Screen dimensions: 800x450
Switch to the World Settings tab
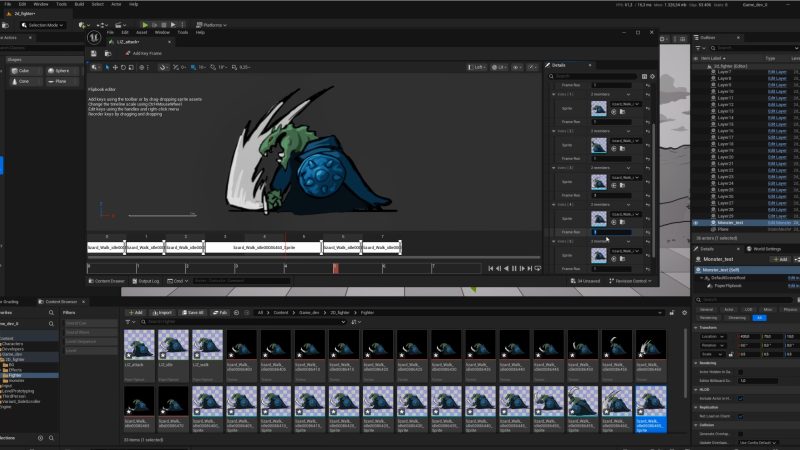tap(763, 248)
